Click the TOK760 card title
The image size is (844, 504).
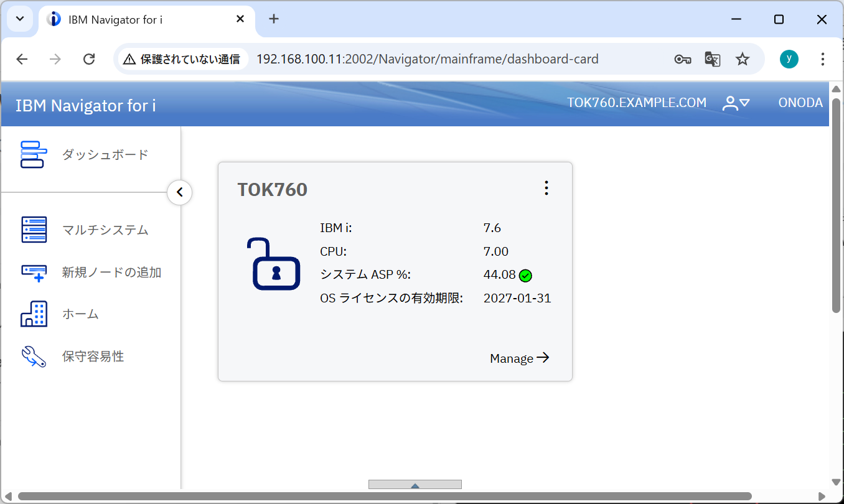[x=273, y=190]
